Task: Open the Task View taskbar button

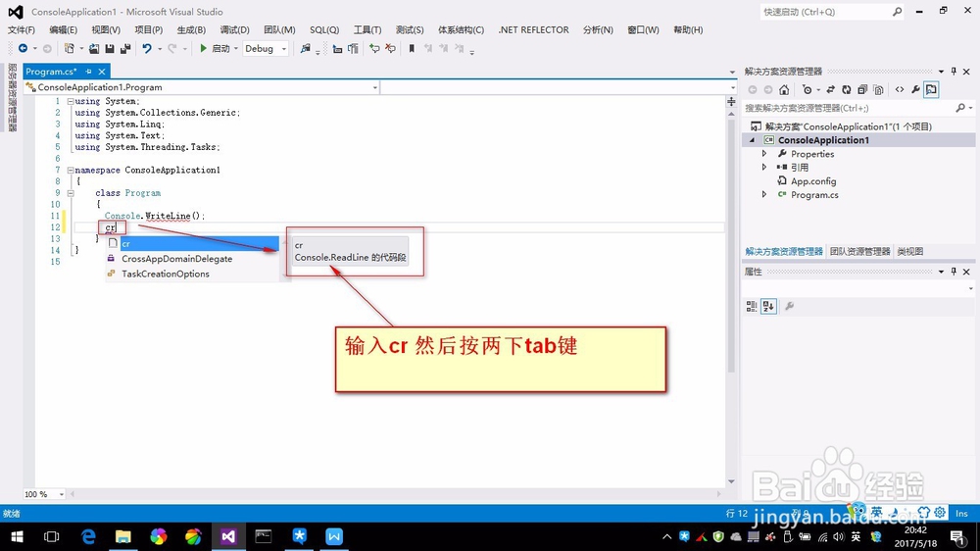Action: pos(52,536)
